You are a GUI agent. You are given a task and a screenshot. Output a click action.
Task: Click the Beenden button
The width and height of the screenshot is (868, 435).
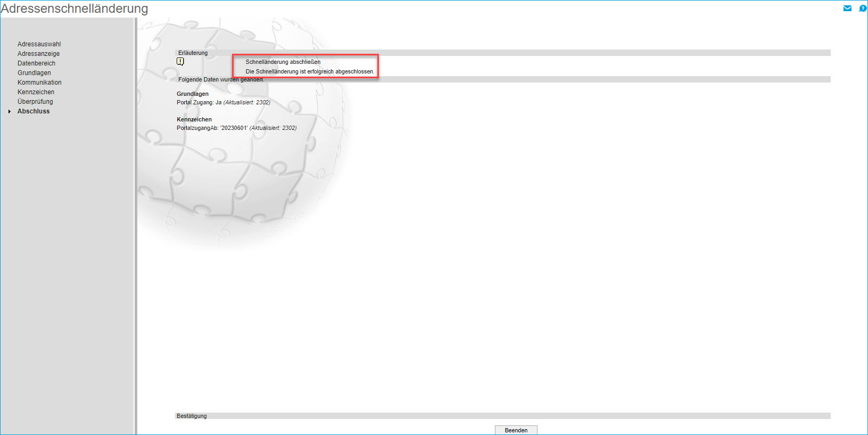point(516,430)
